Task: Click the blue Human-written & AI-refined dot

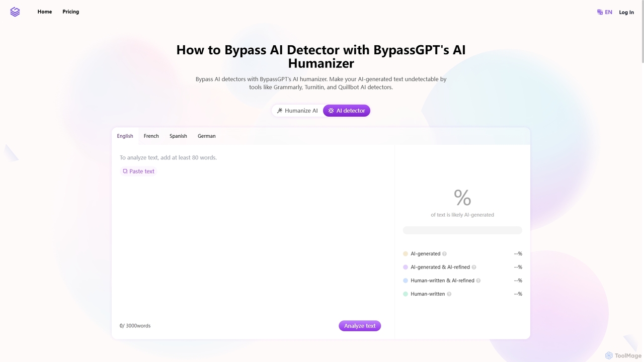Action: point(406,281)
